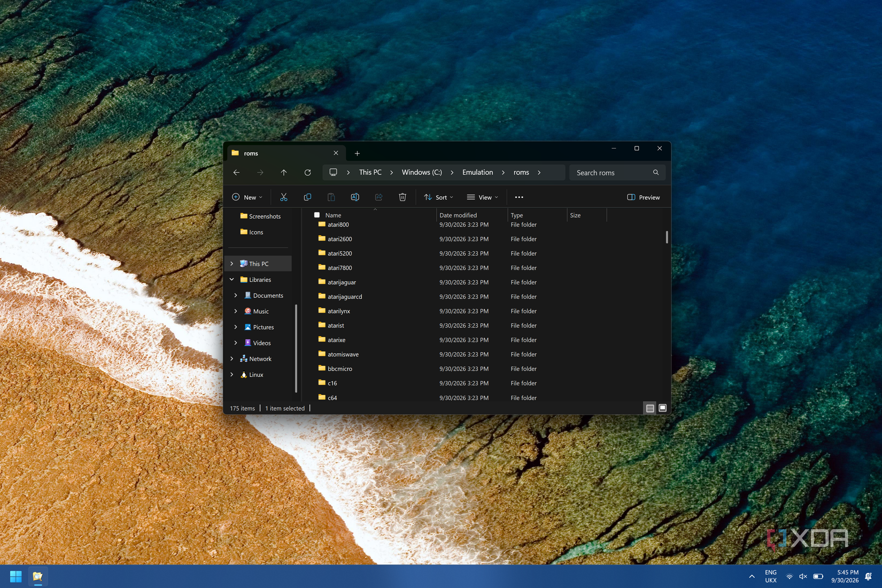The height and width of the screenshot is (588, 882).
Task: Select the atarijaguar folder
Action: point(342,282)
